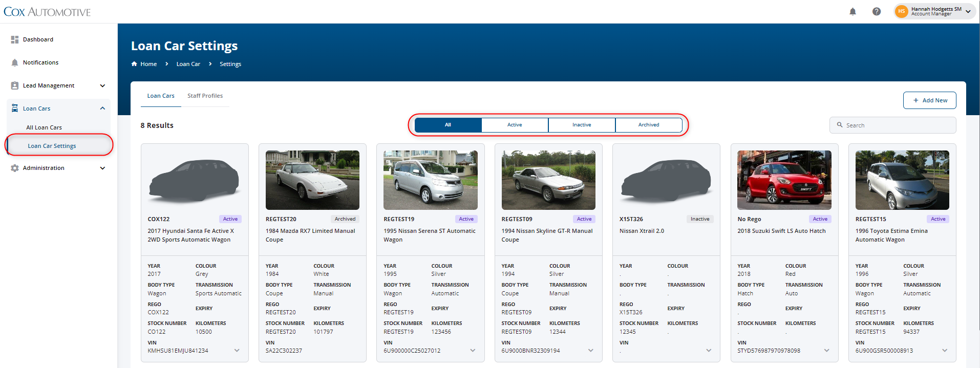The image size is (980, 368).
Task: Click the Archived badge on REGTEST20
Action: [x=345, y=219]
